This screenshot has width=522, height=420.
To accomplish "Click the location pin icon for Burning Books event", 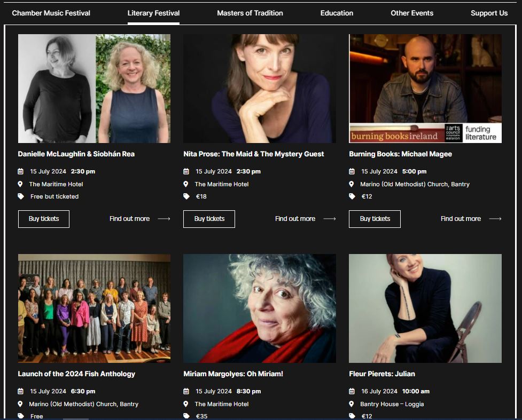I will (x=351, y=184).
